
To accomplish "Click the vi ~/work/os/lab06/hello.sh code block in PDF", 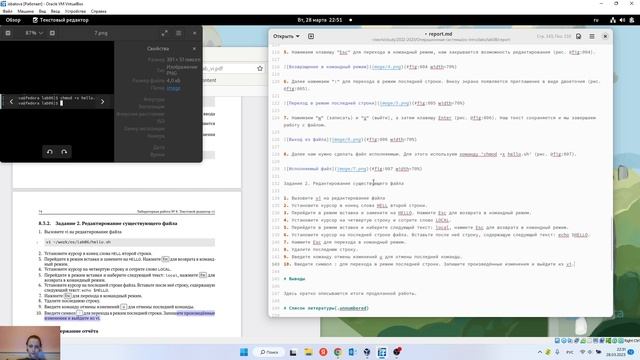I will tap(129, 242).
